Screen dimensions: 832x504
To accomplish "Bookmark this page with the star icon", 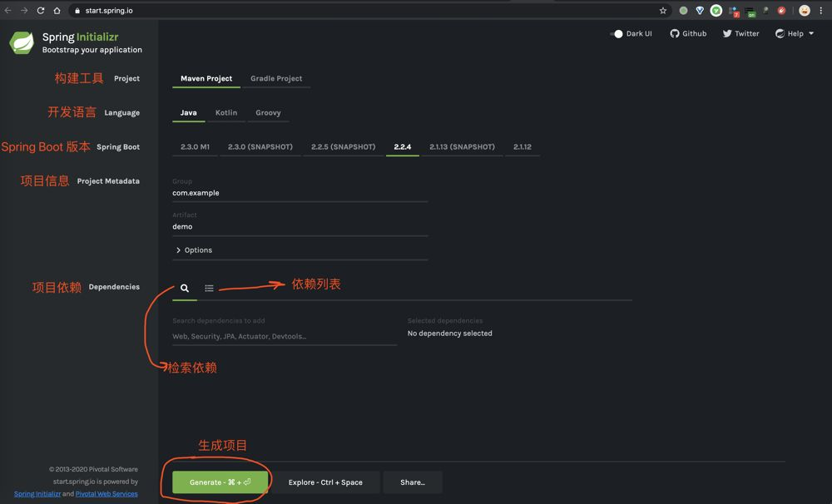I will coord(663,11).
